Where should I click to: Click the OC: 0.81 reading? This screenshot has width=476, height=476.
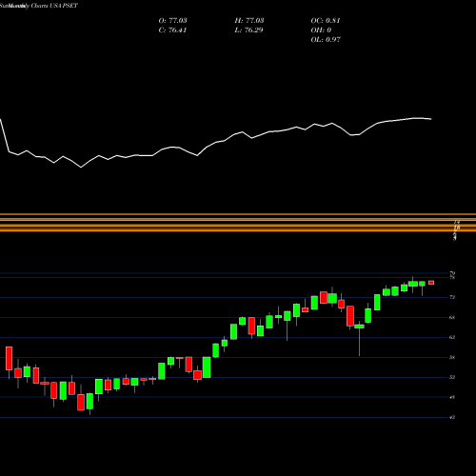[x=326, y=21]
